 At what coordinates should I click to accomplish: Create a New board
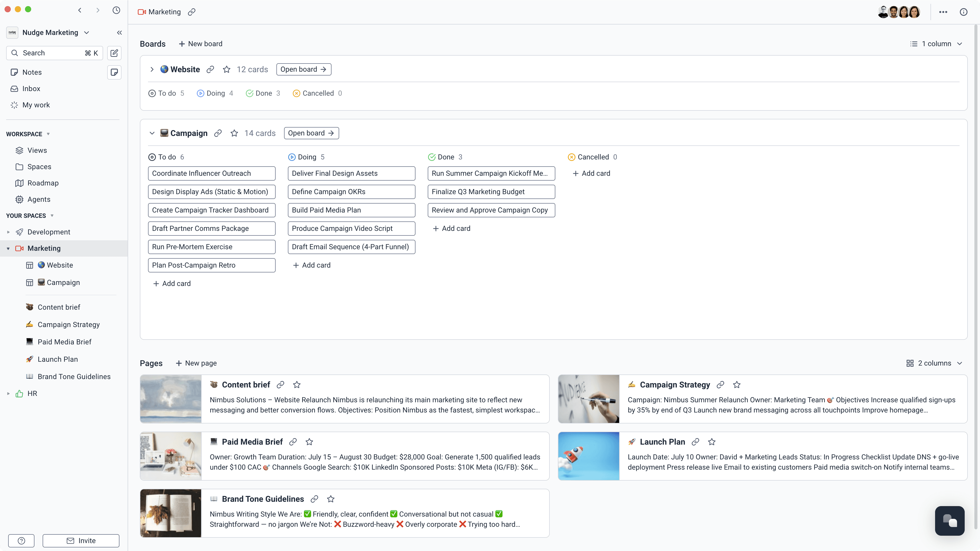[201, 44]
